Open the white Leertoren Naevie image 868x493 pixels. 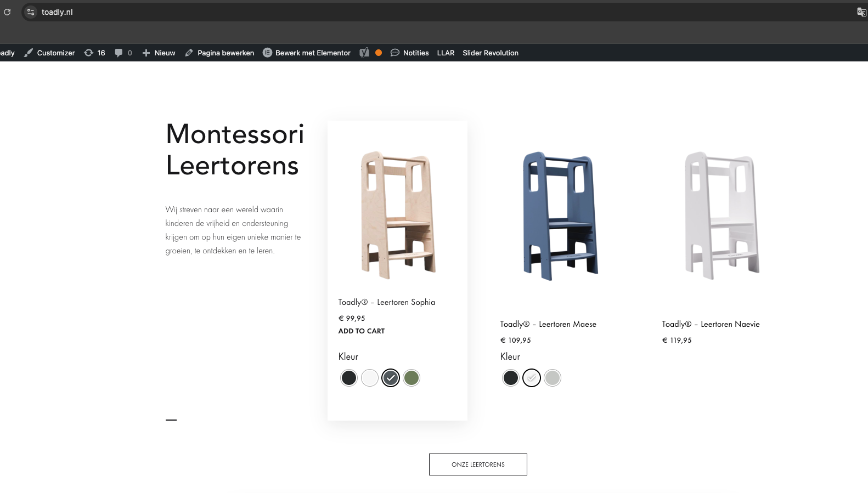tap(722, 216)
